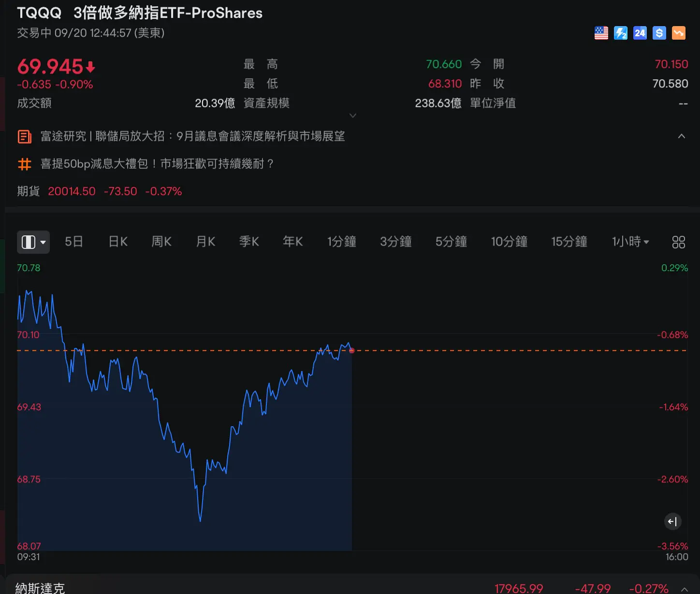Viewport: 700px width, 594px height.
Task: Click the orange chart trend icon
Action: point(678,33)
